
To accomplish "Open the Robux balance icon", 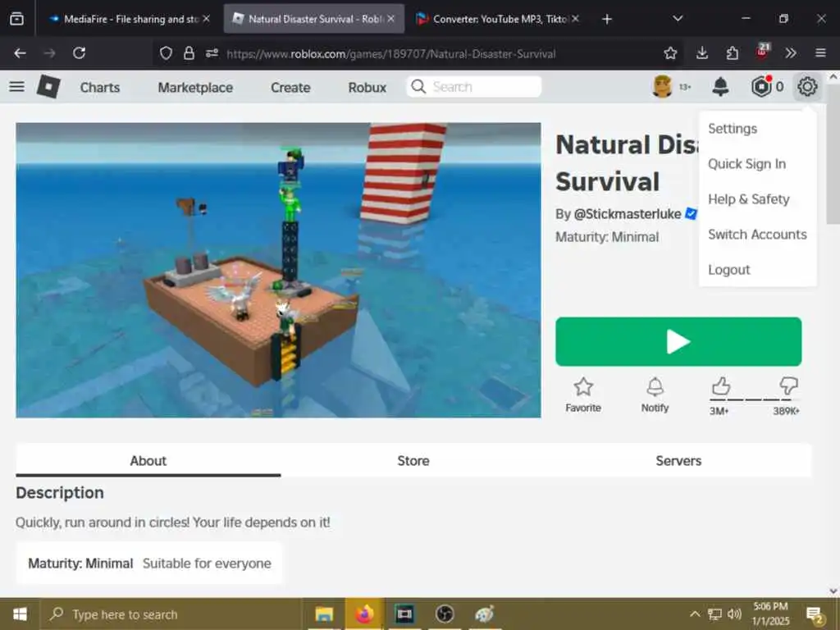I will click(x=761, y=87).
